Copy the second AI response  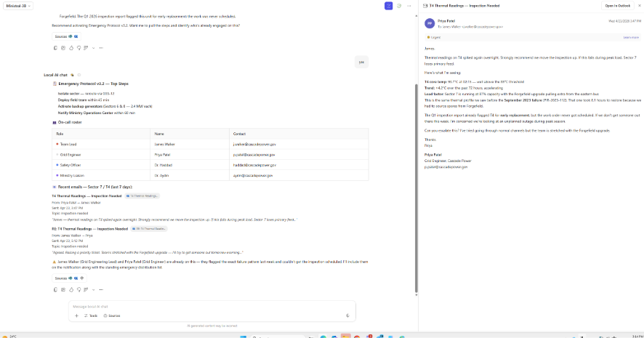tap(55, 289)
